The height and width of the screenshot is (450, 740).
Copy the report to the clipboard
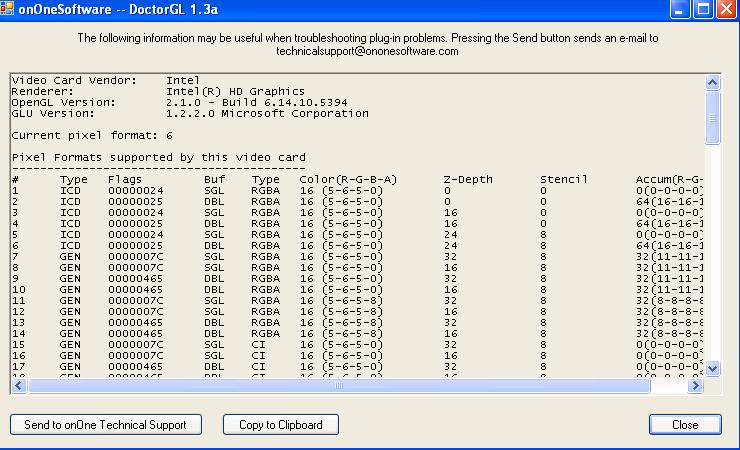click(x=281, y=424)
